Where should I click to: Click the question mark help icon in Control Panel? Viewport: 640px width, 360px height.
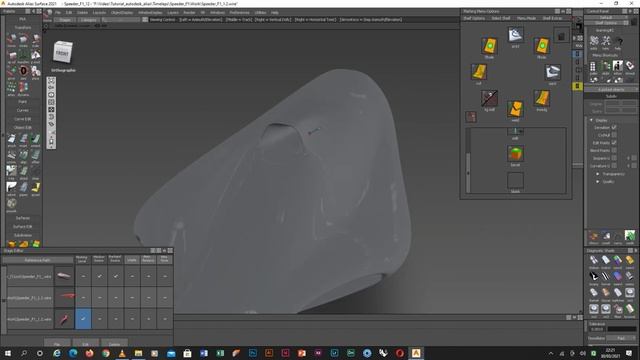tap(618, 41)
